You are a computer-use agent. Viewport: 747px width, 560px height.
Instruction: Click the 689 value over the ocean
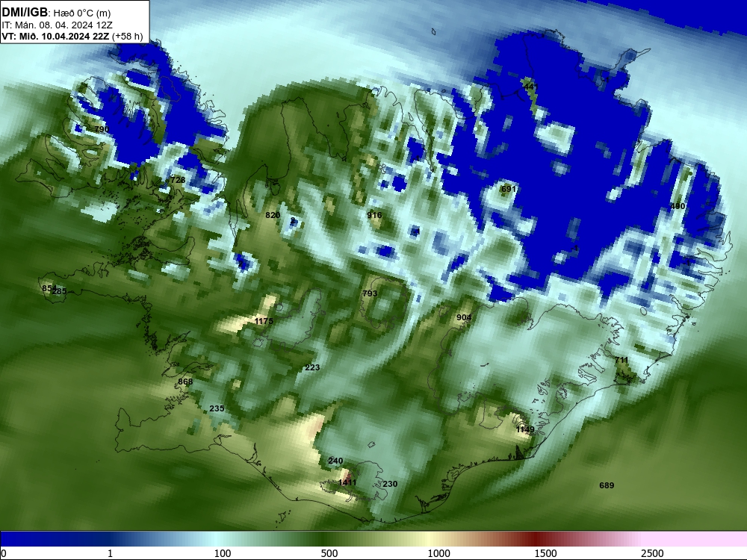(x=607, y=486)
